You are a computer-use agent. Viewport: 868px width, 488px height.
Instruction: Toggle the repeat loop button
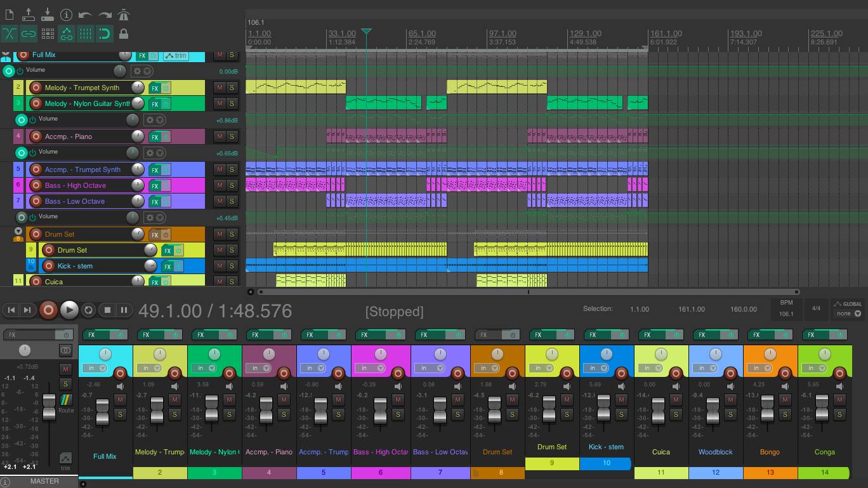click(x=89, y=310)
